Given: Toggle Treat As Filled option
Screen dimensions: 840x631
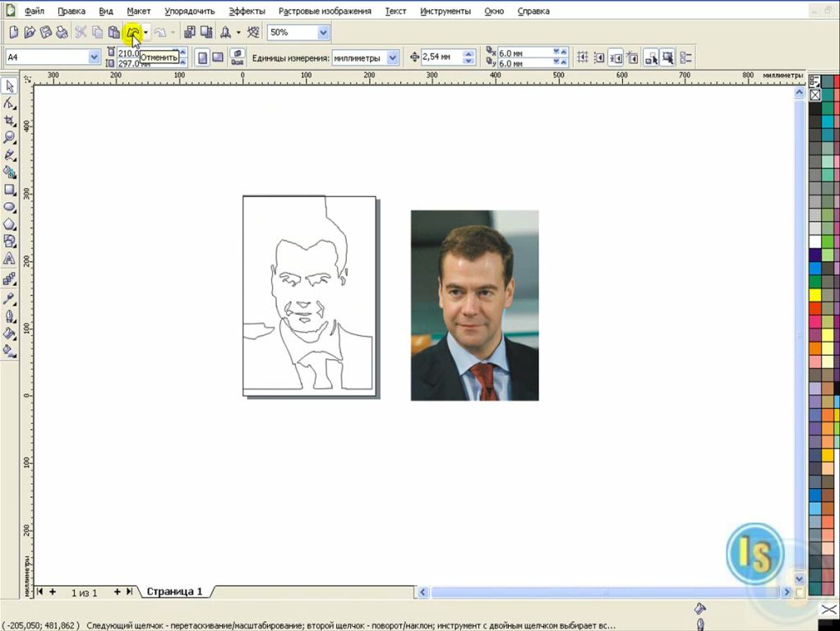Looking at the screenshot, I should tap(667, 58).
